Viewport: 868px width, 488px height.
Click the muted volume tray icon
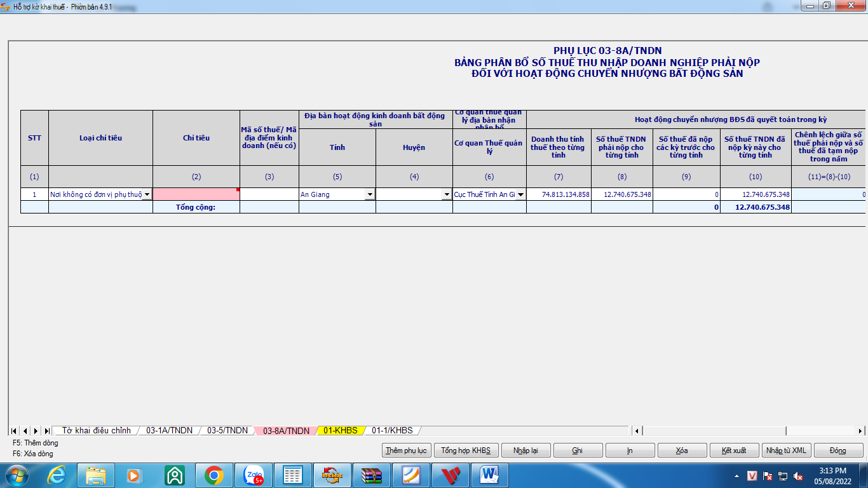click(x=798, y=476)
